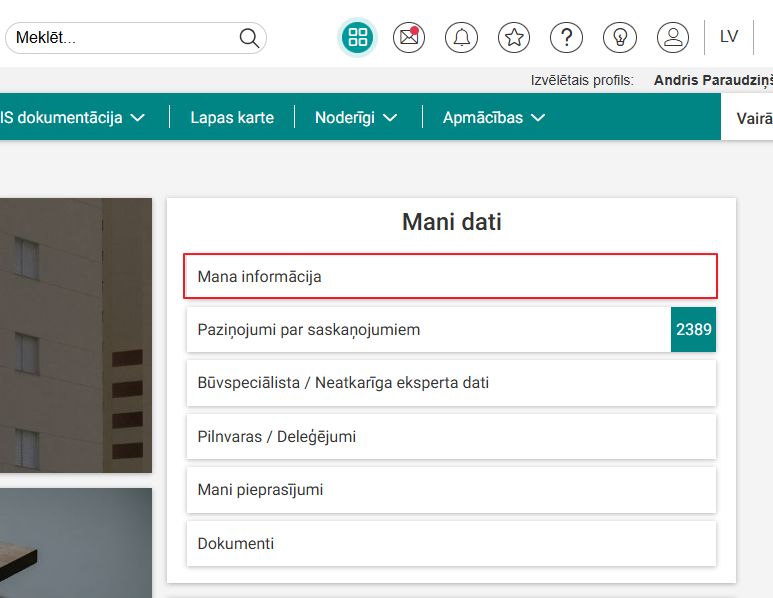Click the magnifier search icon
The image size is (773, 598).
249,38
